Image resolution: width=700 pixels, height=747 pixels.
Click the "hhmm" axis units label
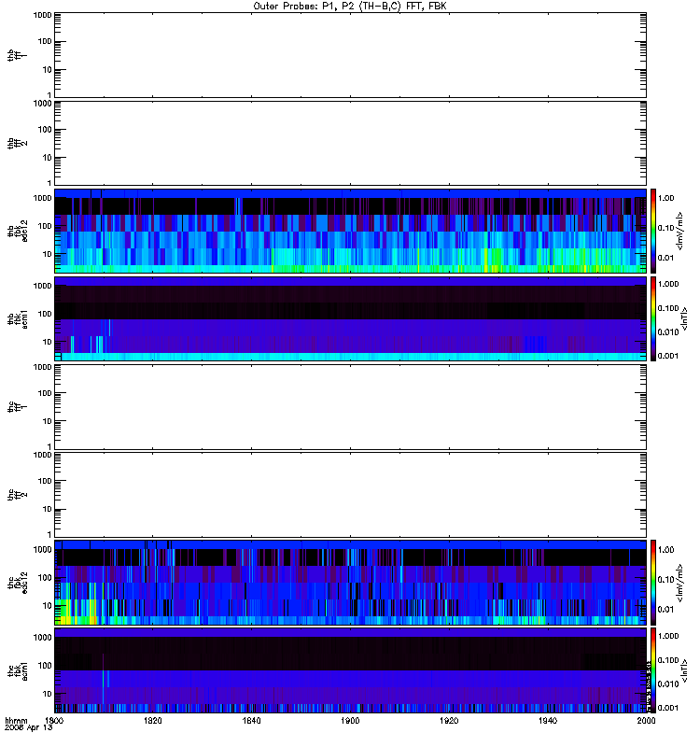coord(16,721)
